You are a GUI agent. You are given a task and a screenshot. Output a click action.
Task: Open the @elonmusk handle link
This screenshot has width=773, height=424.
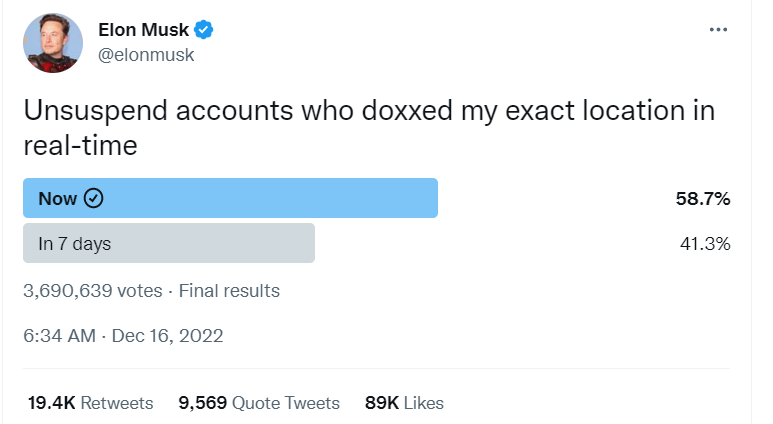(146, 55)
